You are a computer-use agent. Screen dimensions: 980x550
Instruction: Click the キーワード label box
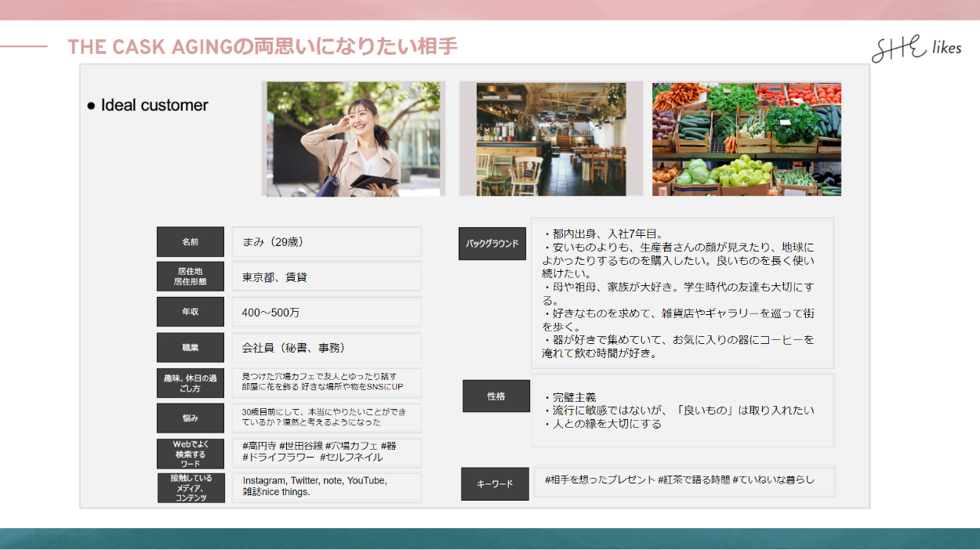tap(495, 483)
